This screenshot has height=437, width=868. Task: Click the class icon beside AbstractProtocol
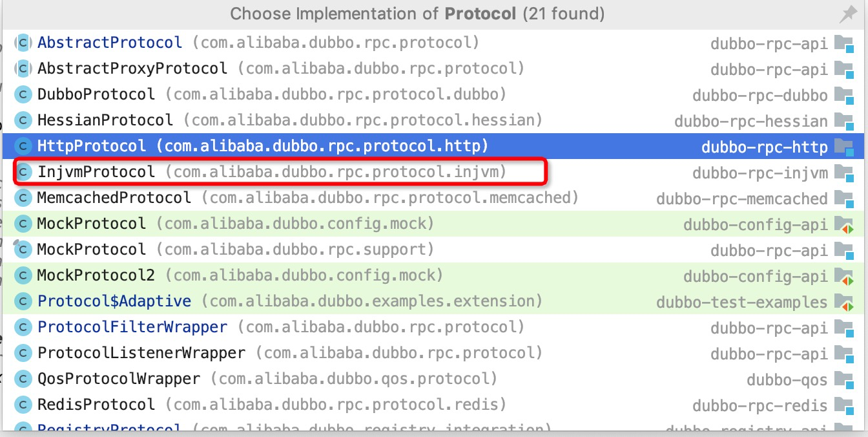[x=24, y=43]
